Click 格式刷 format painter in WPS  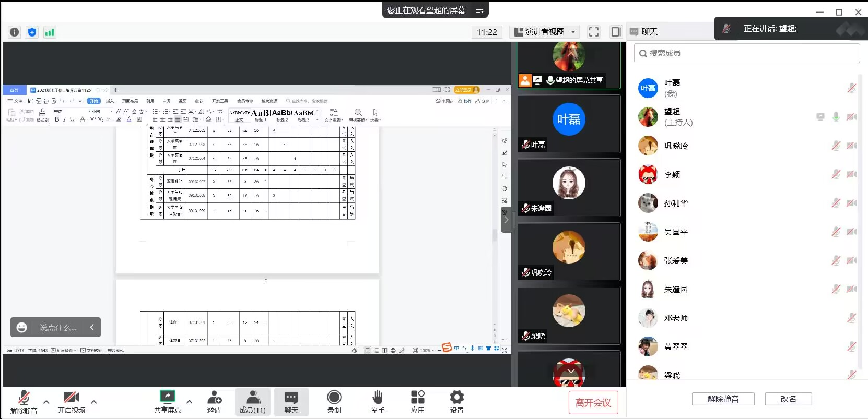click(42, 115)
